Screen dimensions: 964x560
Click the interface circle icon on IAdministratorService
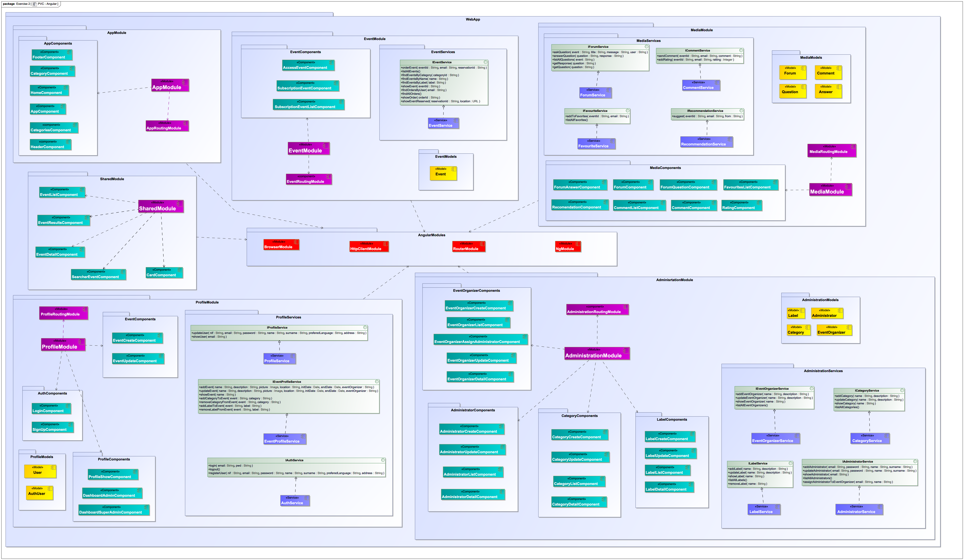coord(915,461)
